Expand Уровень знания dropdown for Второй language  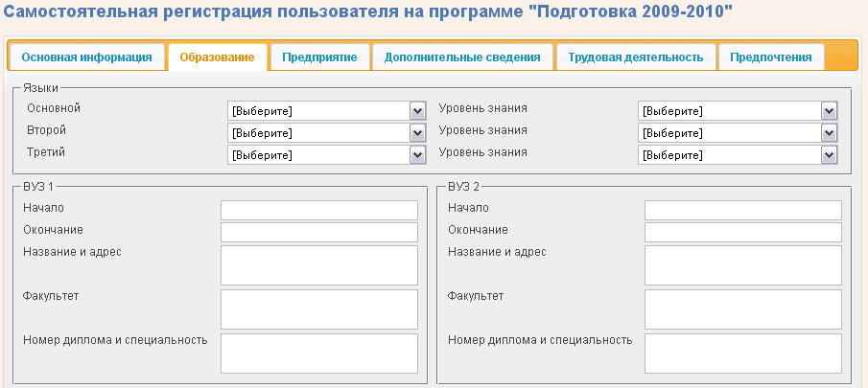(738, 133)
